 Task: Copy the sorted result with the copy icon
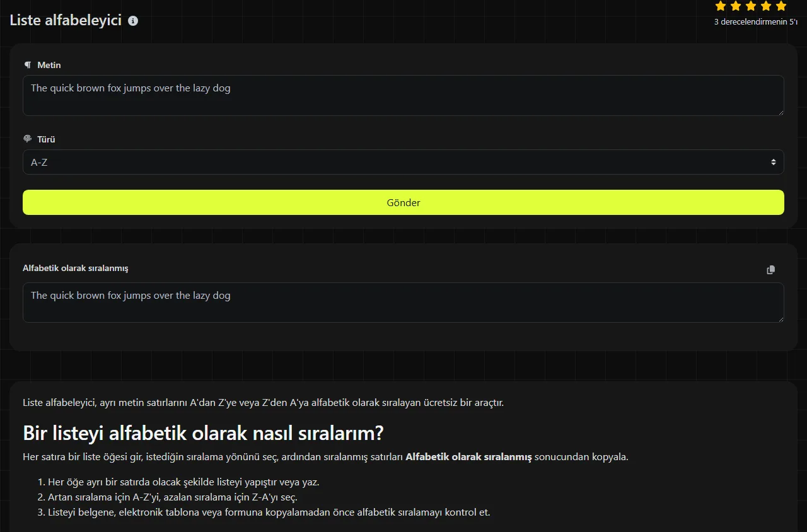coord(770,270)
